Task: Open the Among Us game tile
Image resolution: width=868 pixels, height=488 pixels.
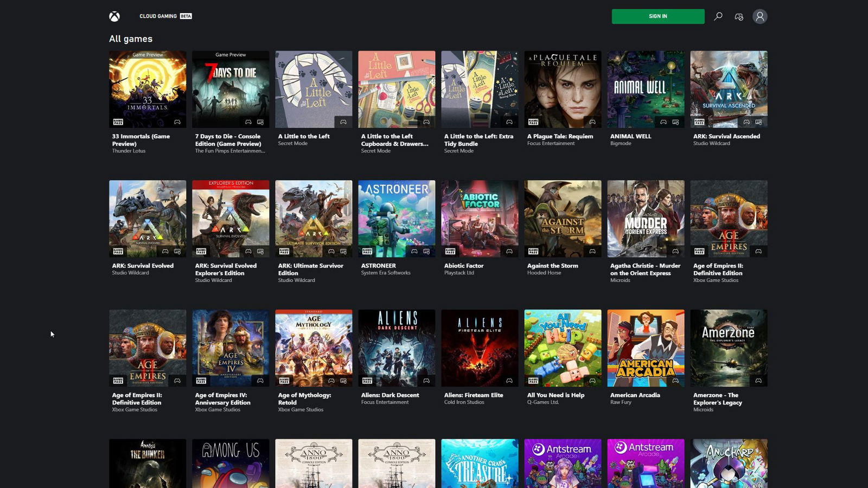Action: [x=230, y=464]
